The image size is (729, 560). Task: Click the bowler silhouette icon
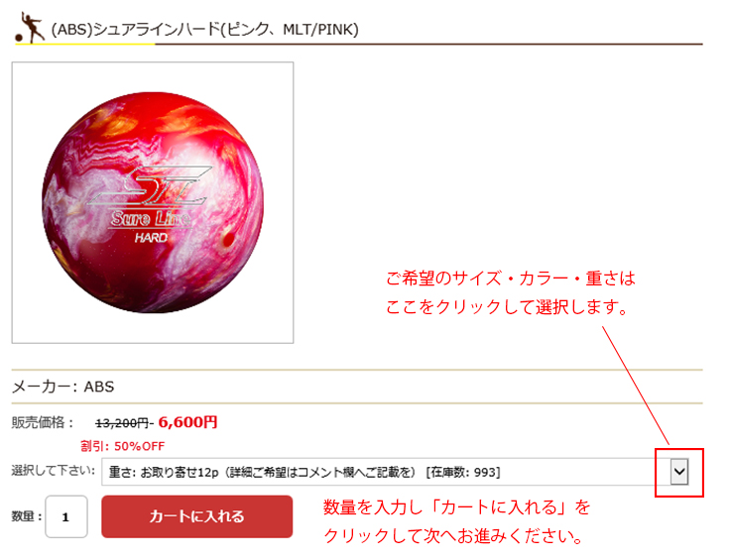[30, 28]
